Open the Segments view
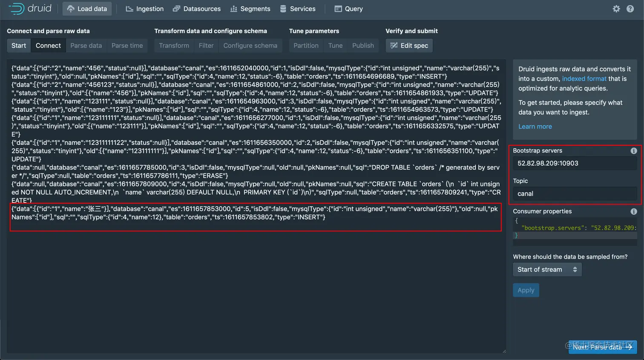Screen dimensions: 644x360 [x=250, y=9]
